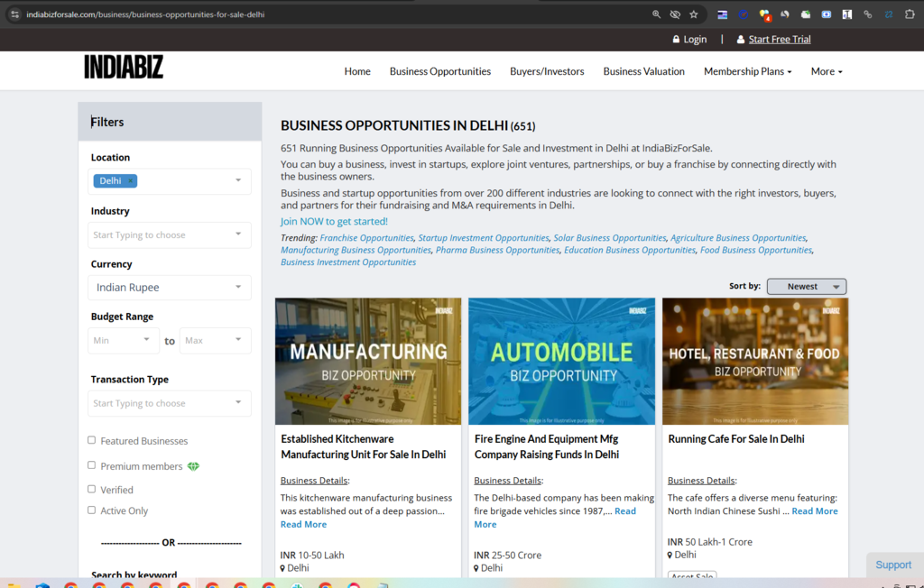
Task: Open the Sort by Newest dropdown
Action: click(807, 287)
